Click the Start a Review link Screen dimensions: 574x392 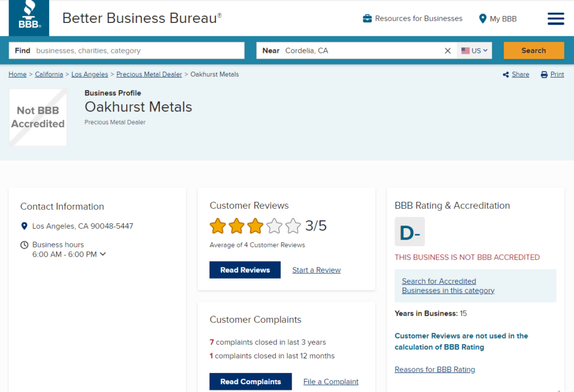tap(316, 270)
